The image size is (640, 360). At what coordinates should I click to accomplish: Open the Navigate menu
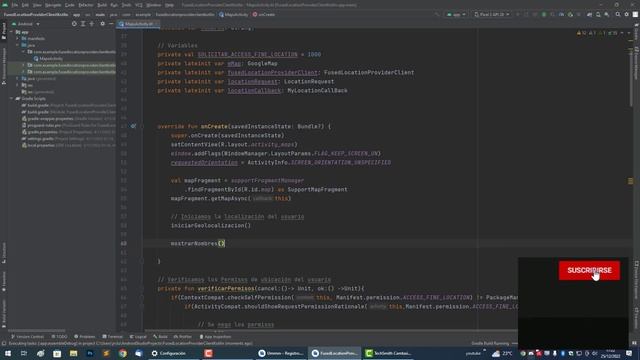click(x=53, y=5)
